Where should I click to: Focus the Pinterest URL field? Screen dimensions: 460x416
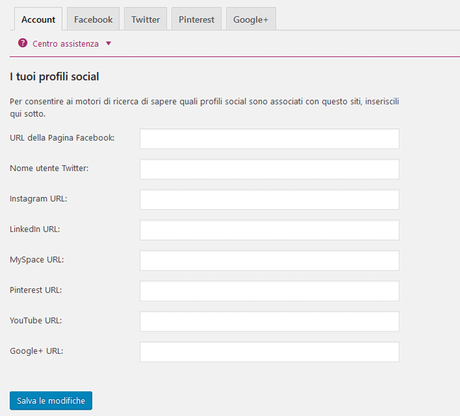coord(269,291)
